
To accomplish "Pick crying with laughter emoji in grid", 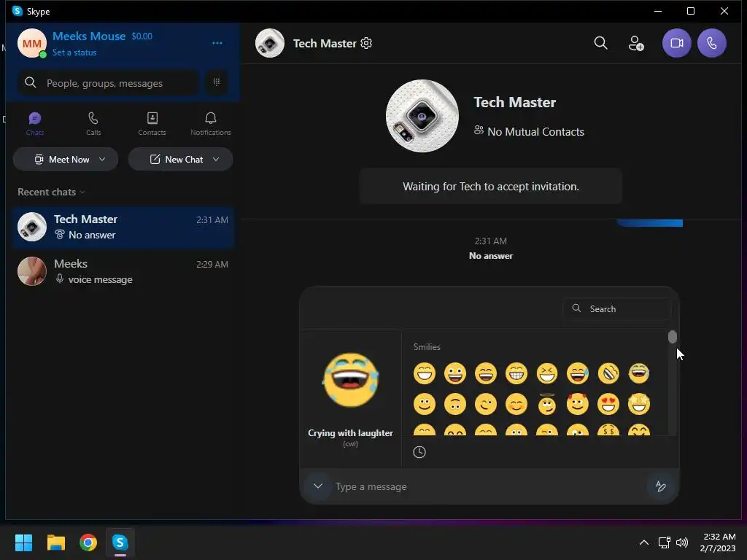I will point(639,373).
